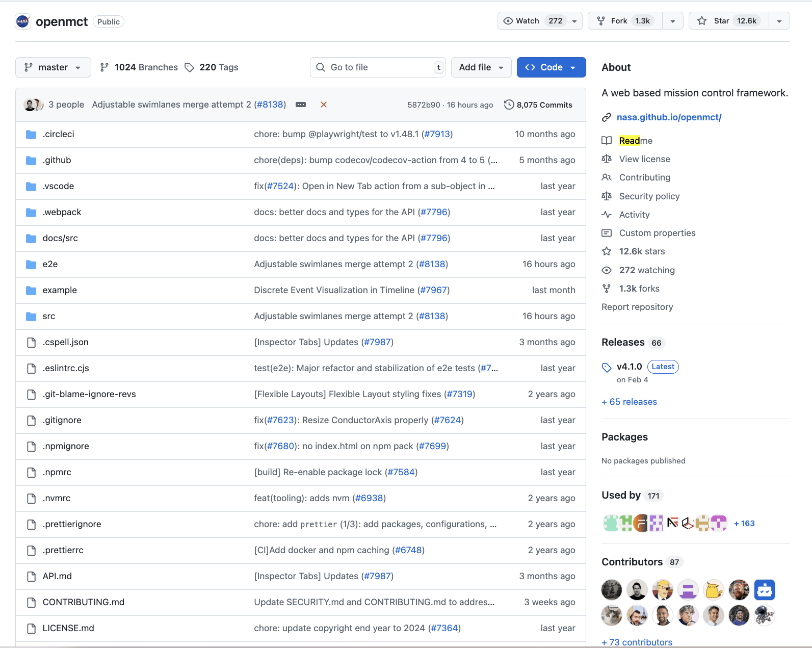Open the master branch dropdown
Viewport: 812px width, 648px height.
tap(53, 67)
